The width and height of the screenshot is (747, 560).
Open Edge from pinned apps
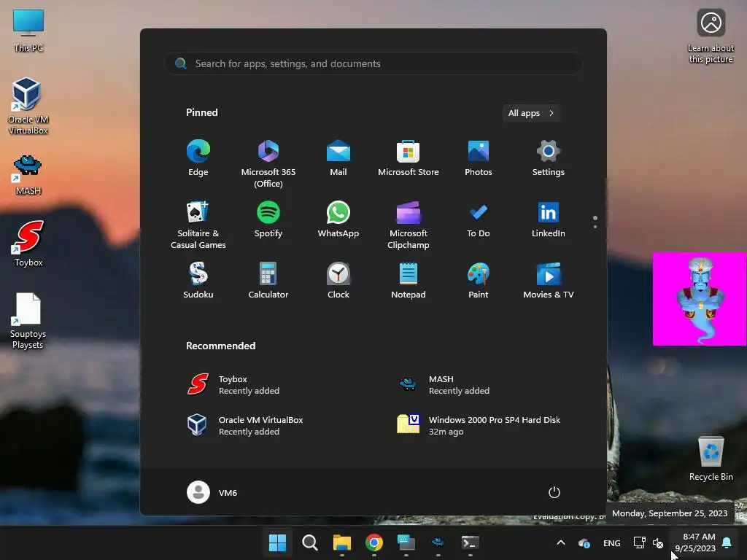[198, 158]
